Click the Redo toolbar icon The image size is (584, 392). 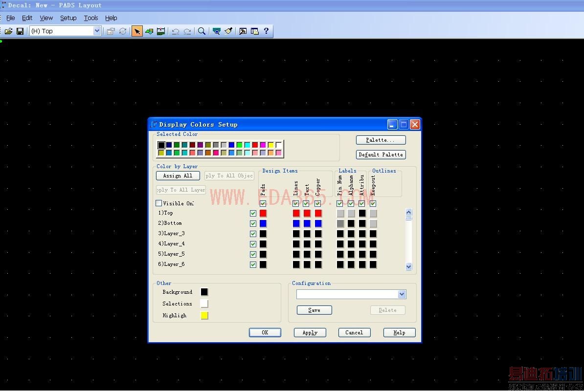[x=187, y=31]
